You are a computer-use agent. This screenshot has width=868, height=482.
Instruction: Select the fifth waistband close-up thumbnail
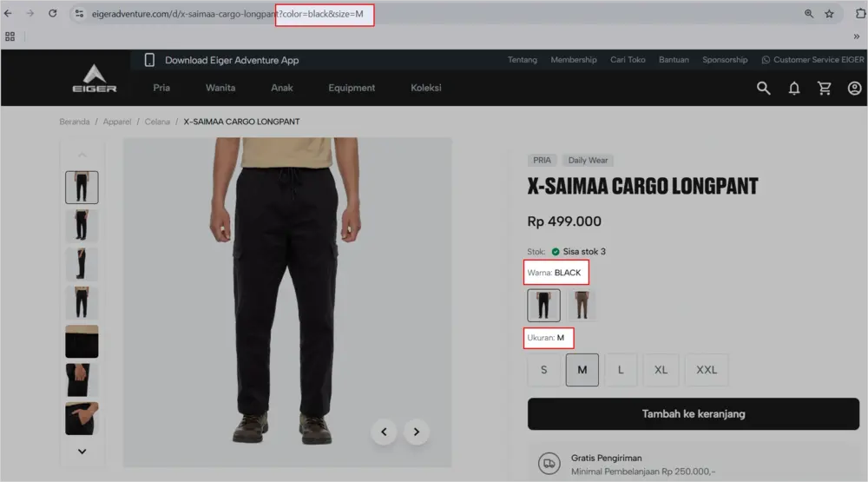(x=82, y=341)
